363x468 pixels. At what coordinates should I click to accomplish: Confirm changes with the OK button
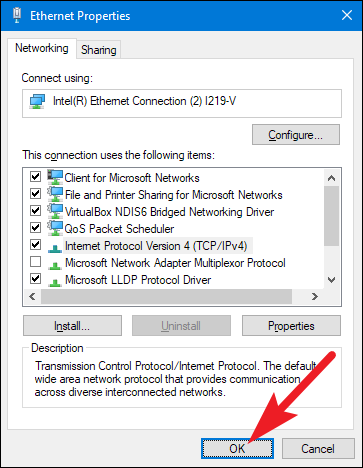point(237,448)
